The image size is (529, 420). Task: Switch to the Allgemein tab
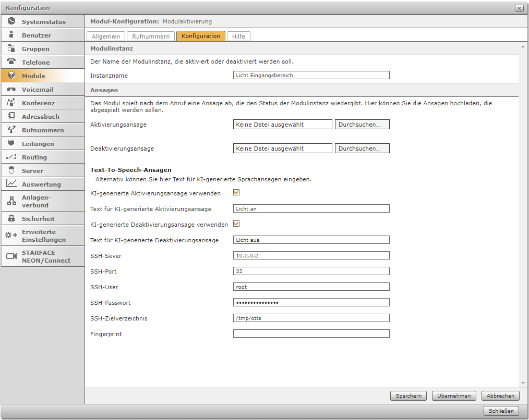[x=106, y=36]
